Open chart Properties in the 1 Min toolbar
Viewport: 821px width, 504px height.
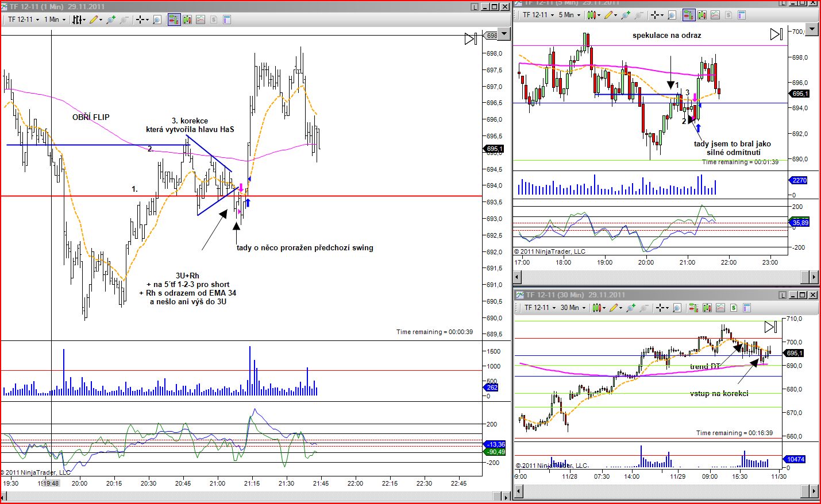click(227, 20)
